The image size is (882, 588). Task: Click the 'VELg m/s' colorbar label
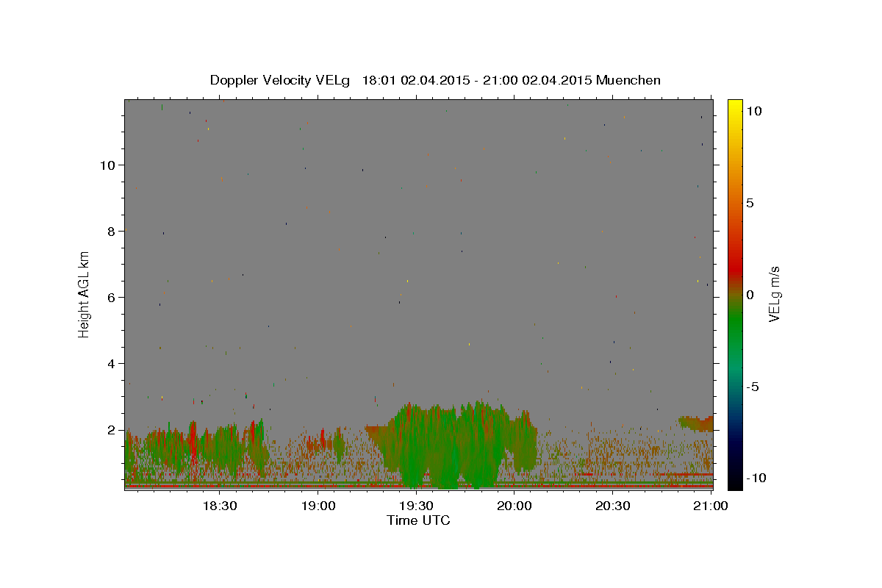point(774,293)
